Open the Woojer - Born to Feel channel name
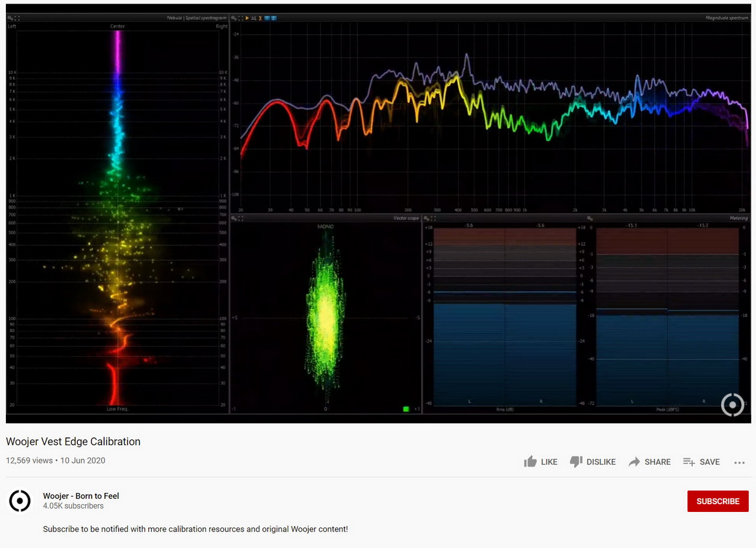 click(x=81, y=496)
